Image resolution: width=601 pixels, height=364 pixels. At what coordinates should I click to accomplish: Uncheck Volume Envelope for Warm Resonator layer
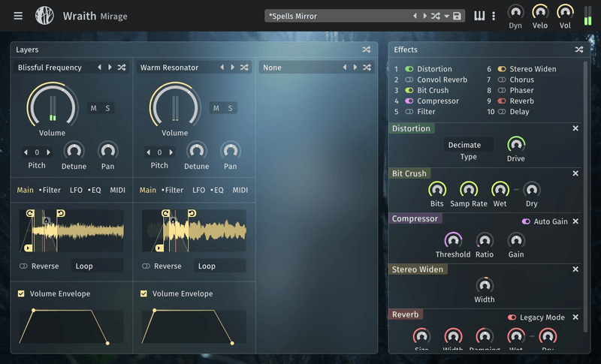click(143, 293)
